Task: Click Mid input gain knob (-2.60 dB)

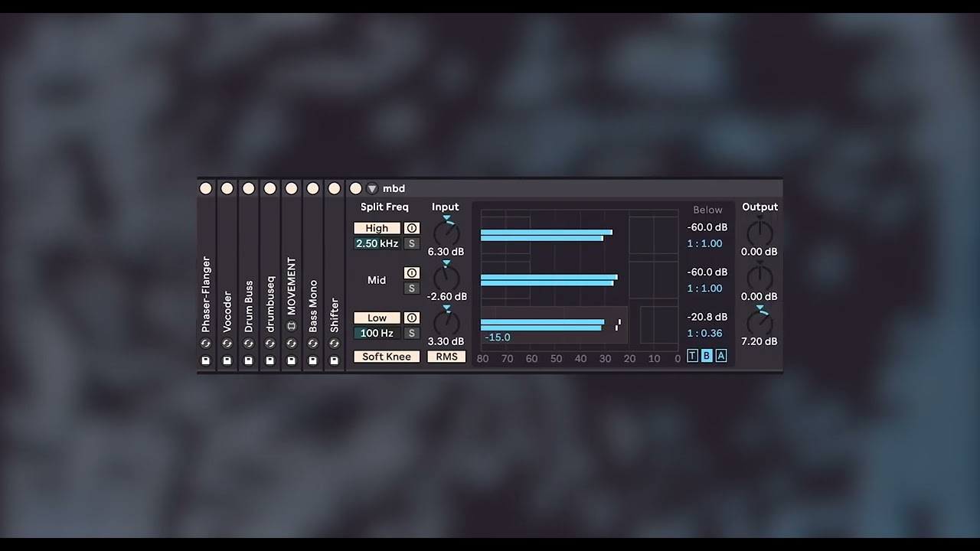Action: (446, 279)
